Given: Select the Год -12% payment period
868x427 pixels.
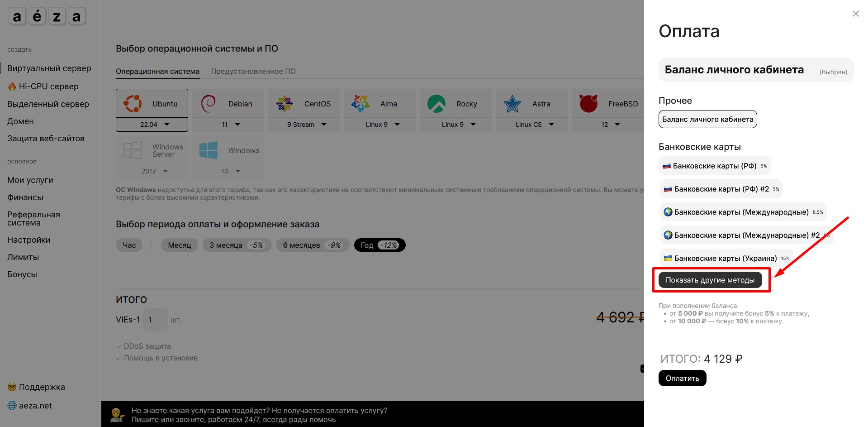Looking at the screenshot, I should 379,245.
